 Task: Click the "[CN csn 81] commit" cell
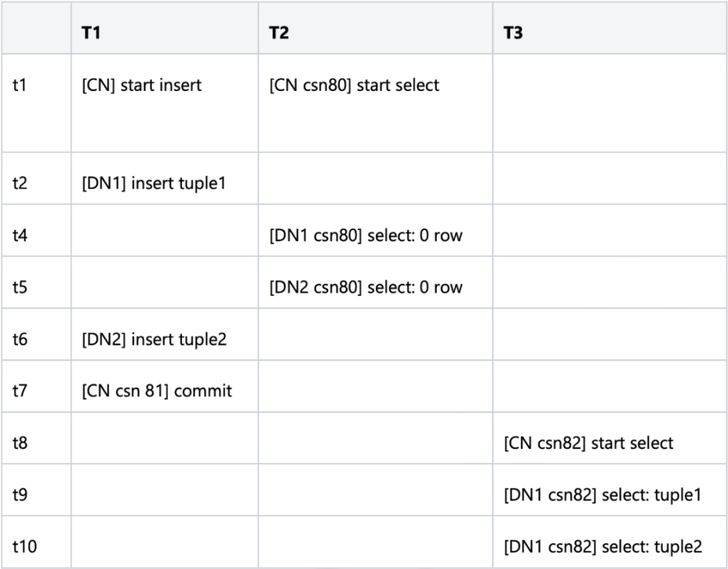click(156, 391)
